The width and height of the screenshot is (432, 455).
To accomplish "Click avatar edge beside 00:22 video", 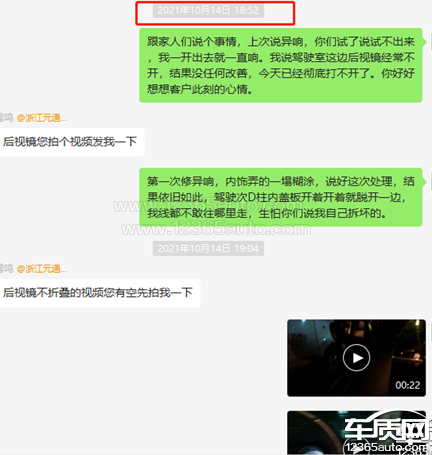I will (x=430, y=331).
